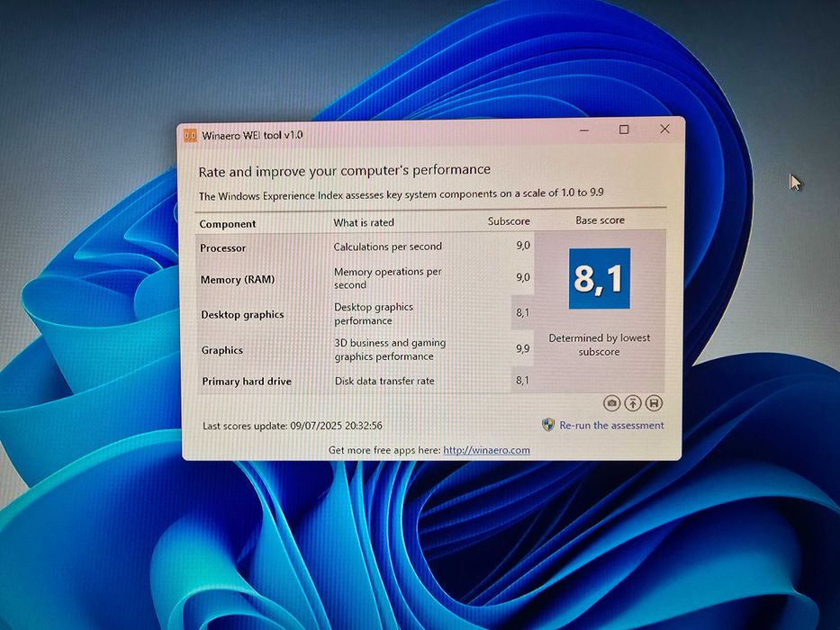
Task: Open the http://winaero.com link
Action: 486,450
